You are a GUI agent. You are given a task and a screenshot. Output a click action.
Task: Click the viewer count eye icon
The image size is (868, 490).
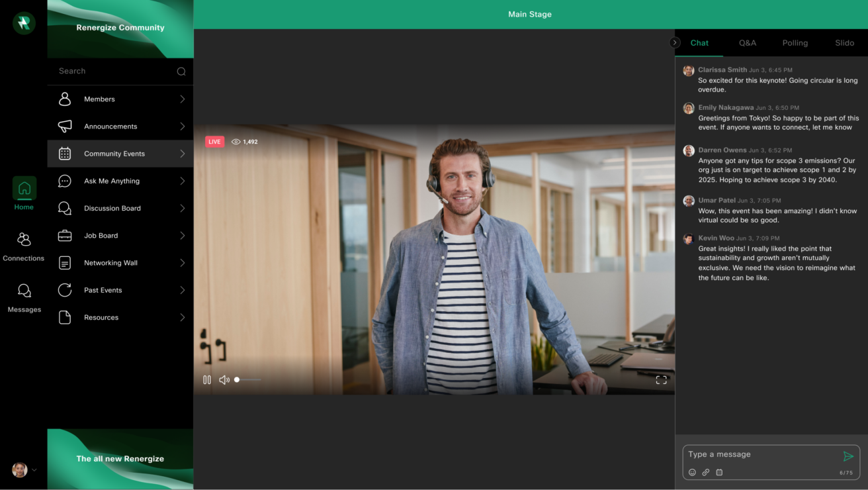236,142
